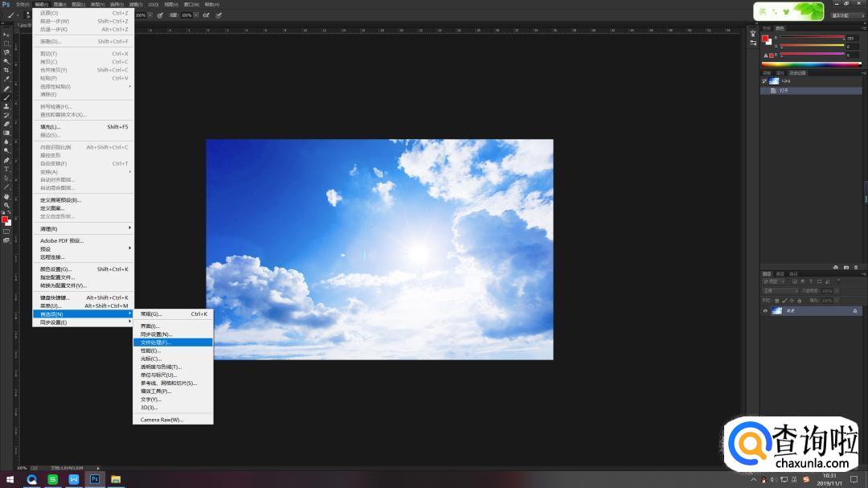The image size is (868, 488).
Task: Open Photoshop from the Windows taskbar
Action: (x=94, y=479)
